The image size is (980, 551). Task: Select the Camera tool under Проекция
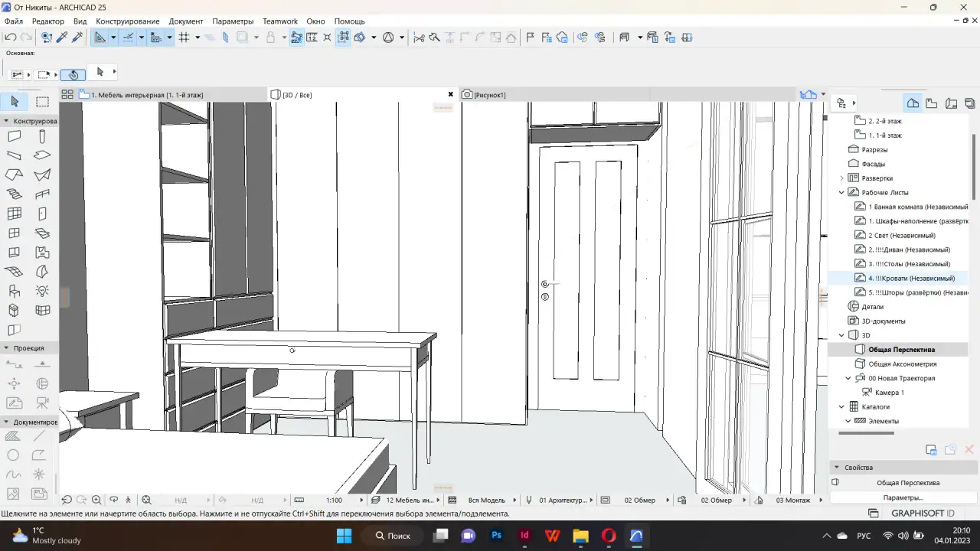coord(42,403)
